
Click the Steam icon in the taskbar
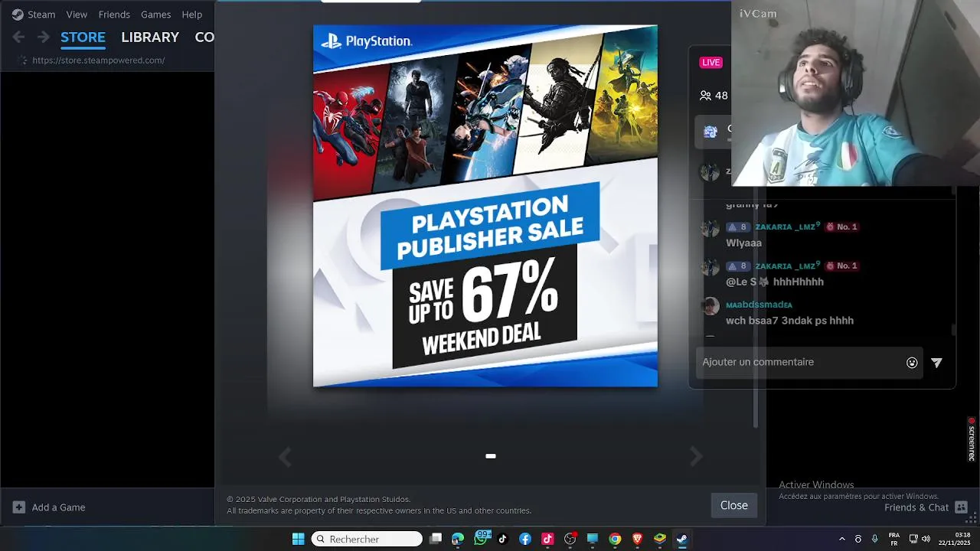(681, 539)
